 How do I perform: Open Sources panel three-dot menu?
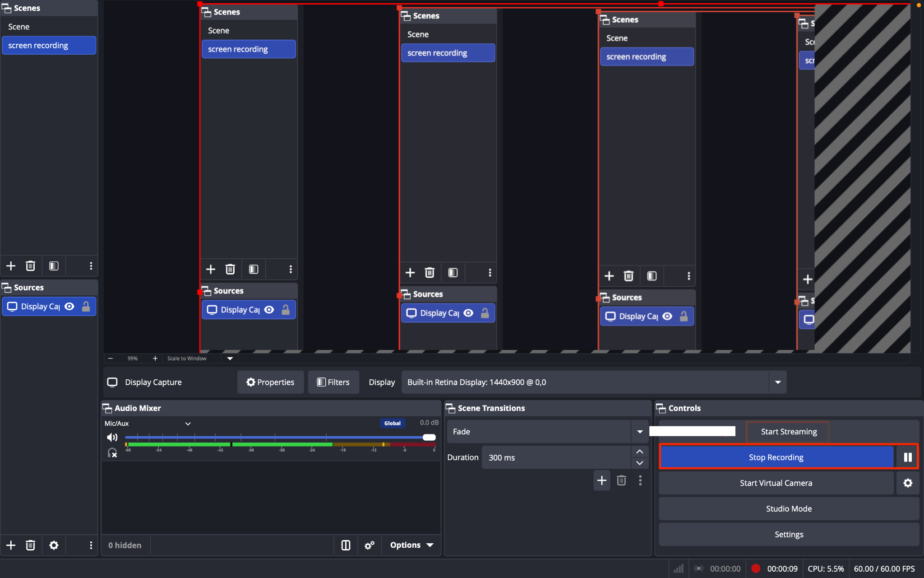[x=91, y=545]
